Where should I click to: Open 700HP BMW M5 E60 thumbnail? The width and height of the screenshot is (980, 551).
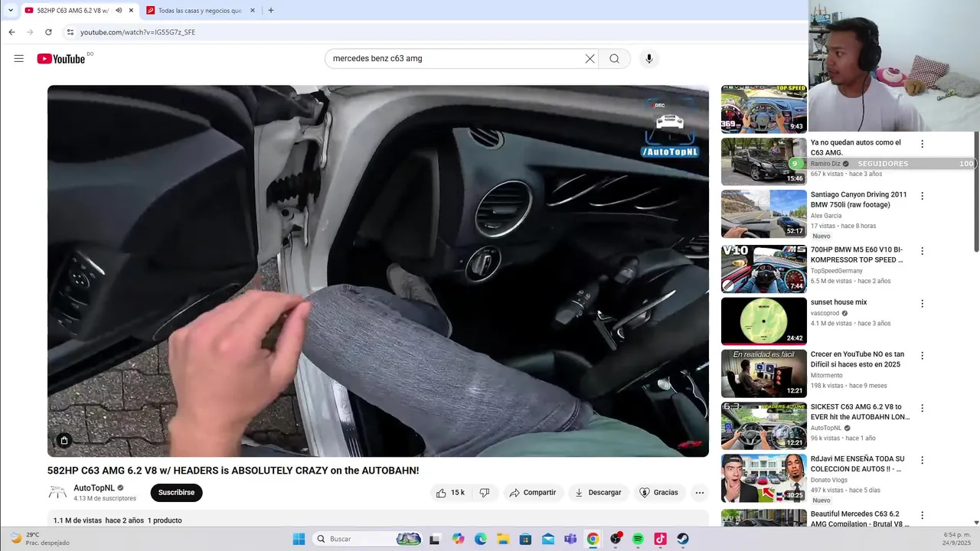click(763, 269)
